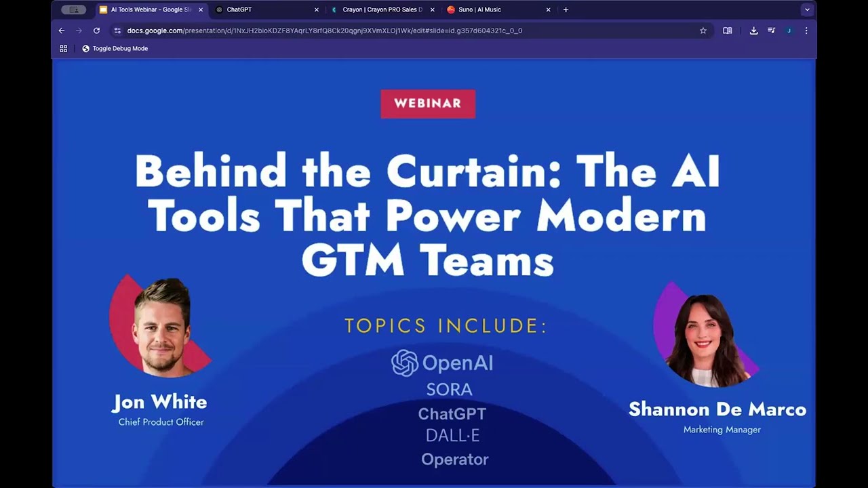Open the profile avatar J
868x488 pixels.
pos(789,30)
